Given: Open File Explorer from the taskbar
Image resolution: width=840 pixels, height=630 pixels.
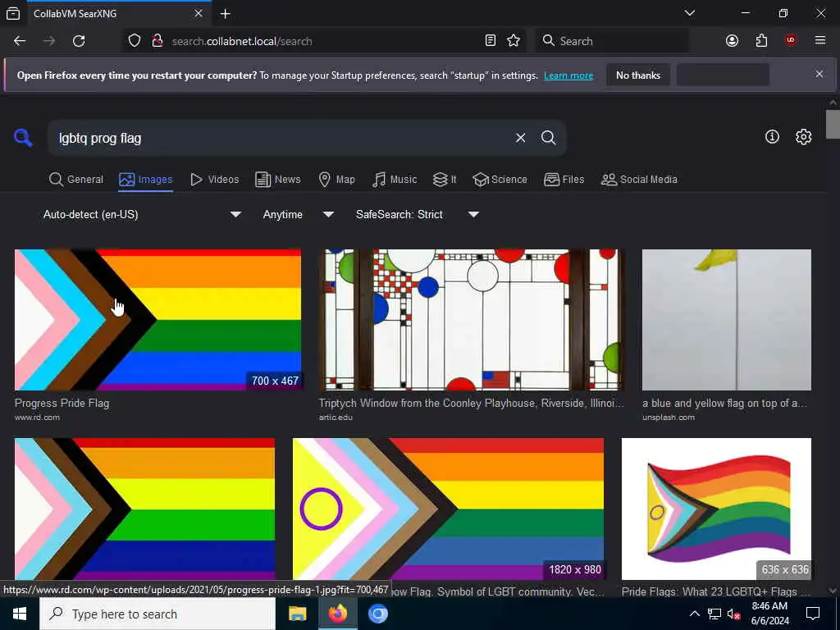Looking at the screenshot, I should (x=297, y=614).
